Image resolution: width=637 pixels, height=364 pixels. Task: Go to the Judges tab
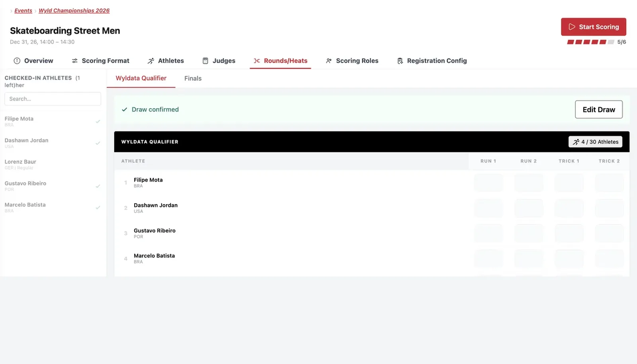coord(219,61)
